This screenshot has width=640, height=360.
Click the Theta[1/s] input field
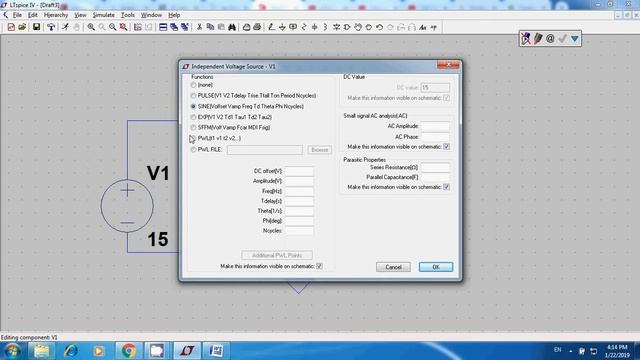(x=299, y=211)
